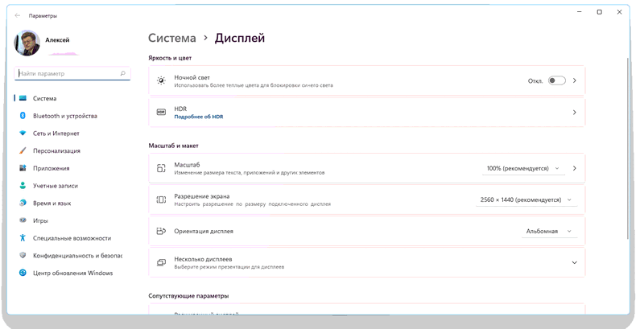Image resolution: width=644 pixels, height=329 pixels.
Task: Click the Алексей profile avatar
Action: (27, 43)
